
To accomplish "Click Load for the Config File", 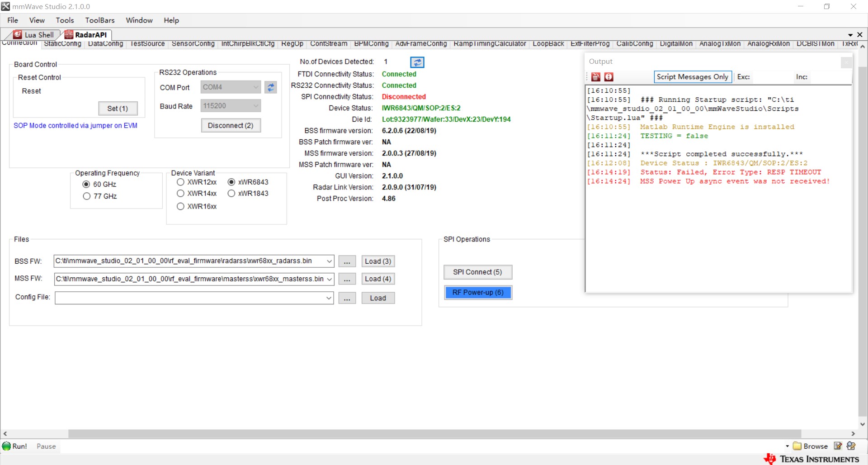I will (378, 298).
